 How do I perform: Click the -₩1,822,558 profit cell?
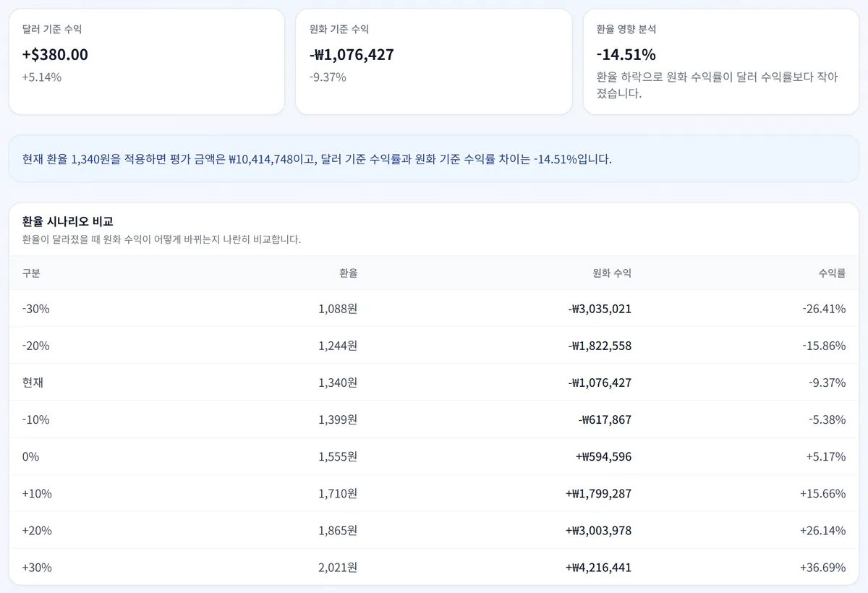point(600,346)
